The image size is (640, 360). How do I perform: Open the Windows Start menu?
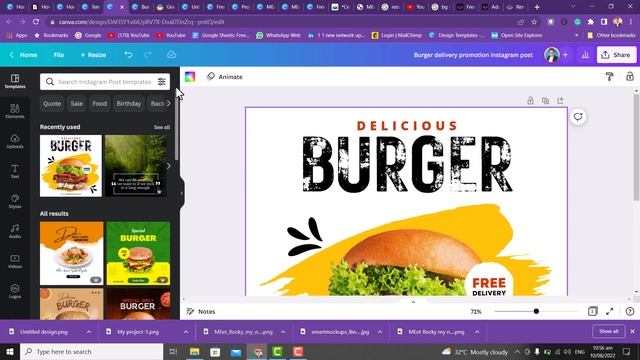click(x=10, y=351)
